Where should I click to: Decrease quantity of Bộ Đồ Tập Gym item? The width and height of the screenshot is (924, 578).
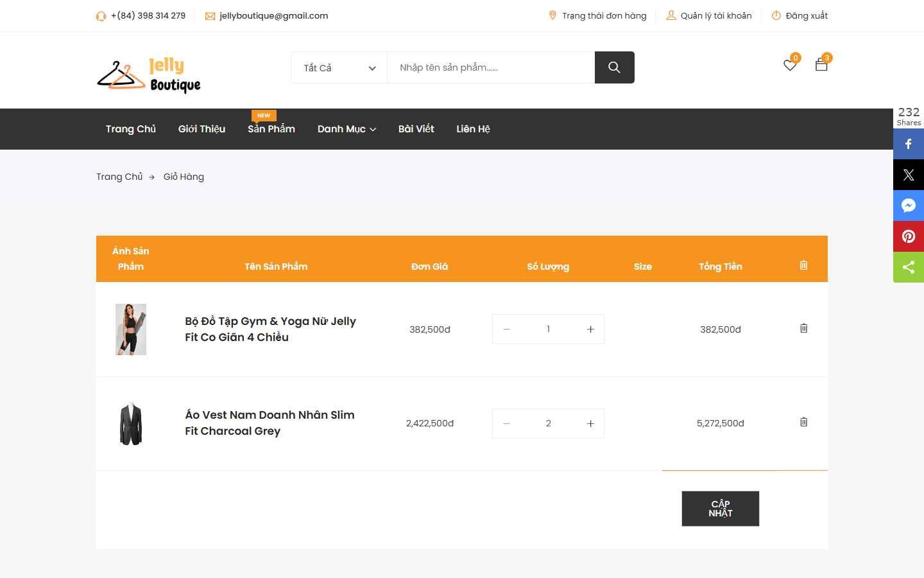506,329
